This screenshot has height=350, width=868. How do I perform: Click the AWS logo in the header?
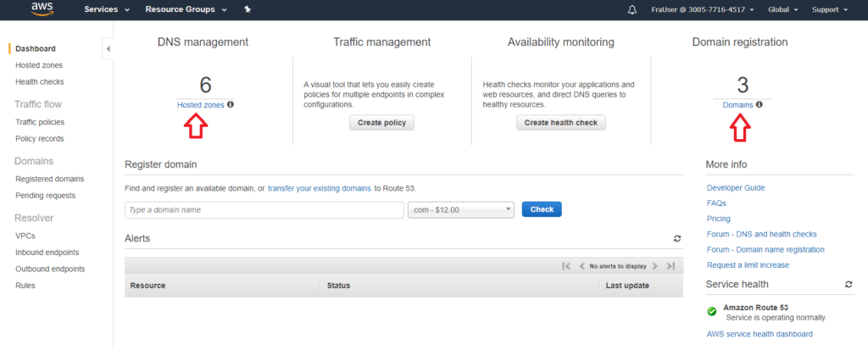pos(42,9)
